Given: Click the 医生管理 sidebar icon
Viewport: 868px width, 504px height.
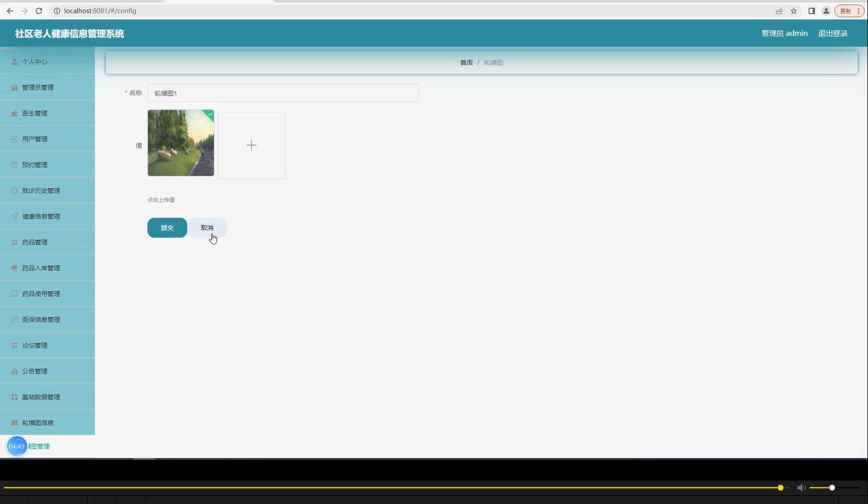Looking at the screenshot, I should coord(15,113).
